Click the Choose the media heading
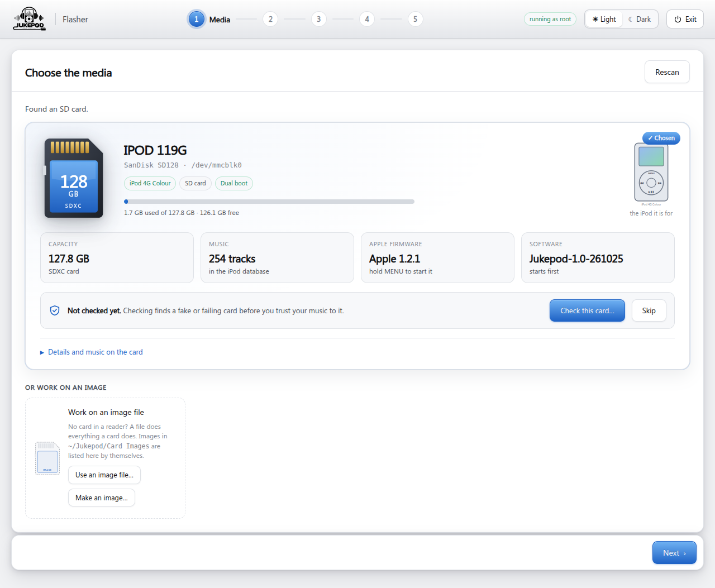Screen dimensions: 715x588 (x=69, y=73)
